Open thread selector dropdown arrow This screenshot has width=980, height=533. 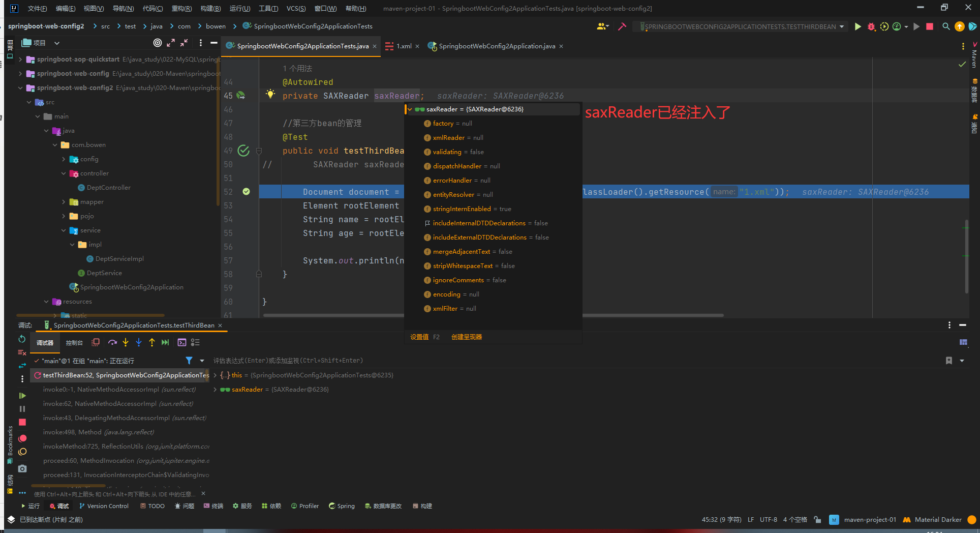coord(202,361)
